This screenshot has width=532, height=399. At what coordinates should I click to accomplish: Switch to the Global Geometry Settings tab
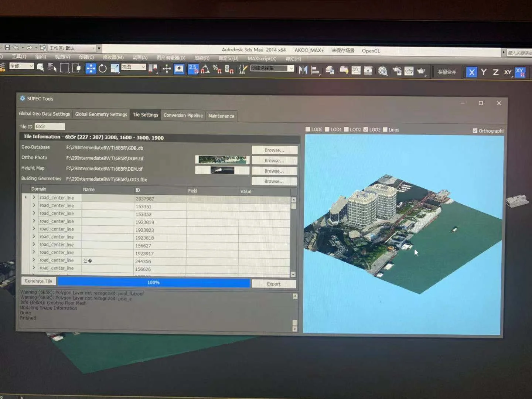[x=101, y=115]
